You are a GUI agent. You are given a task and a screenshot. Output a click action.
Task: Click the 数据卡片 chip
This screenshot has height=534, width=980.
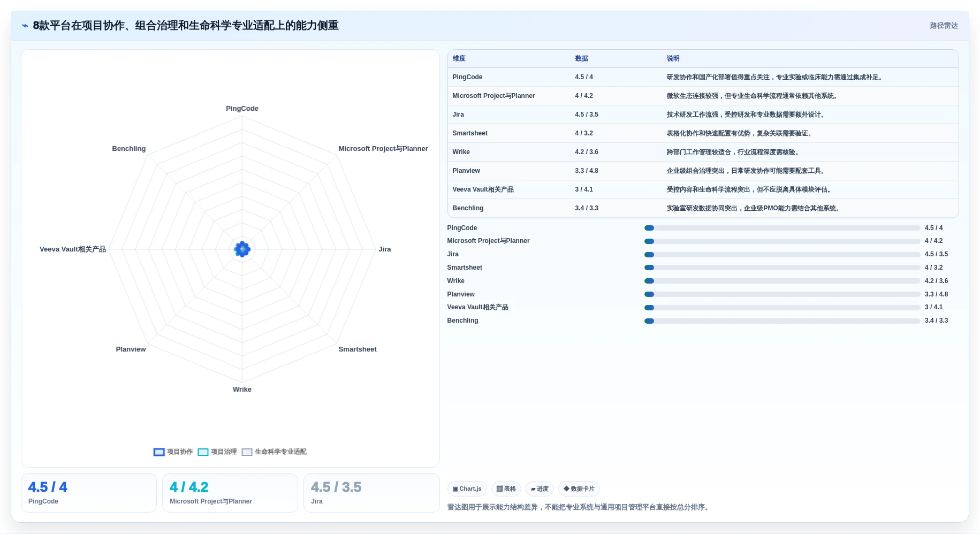pos(579,489)
